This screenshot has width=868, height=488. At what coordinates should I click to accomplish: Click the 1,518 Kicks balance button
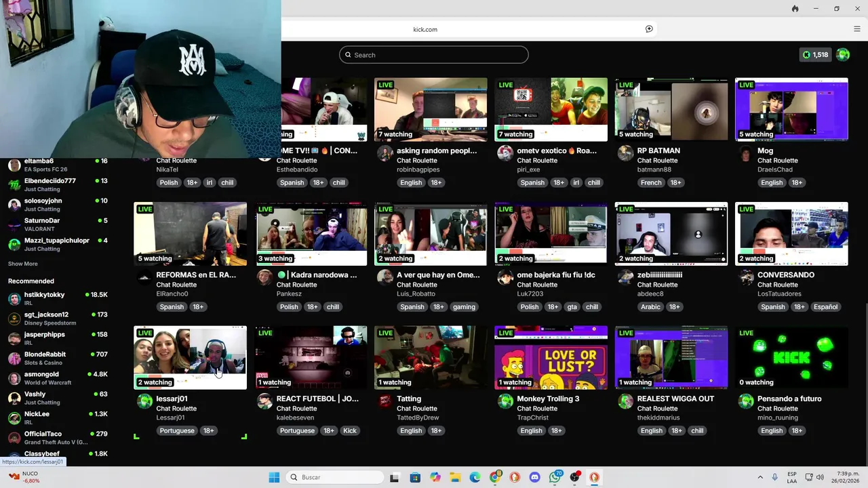tap(814, 55)
